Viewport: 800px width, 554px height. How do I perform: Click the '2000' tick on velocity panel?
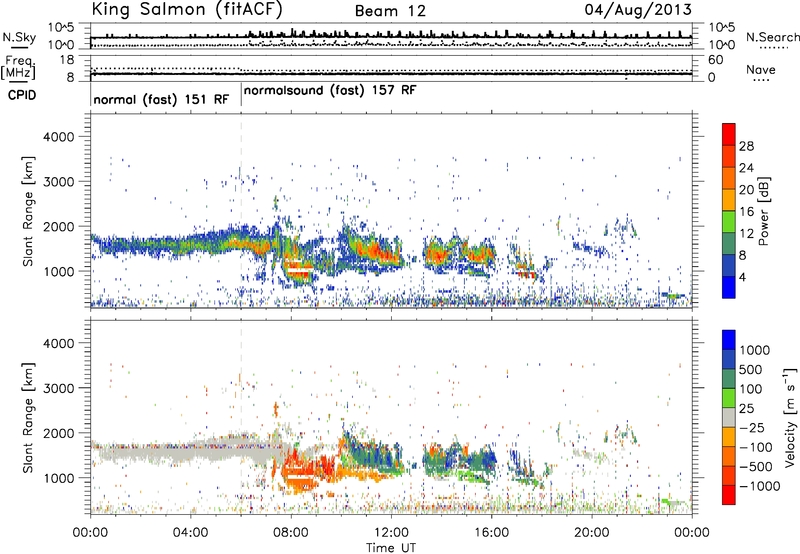click(58, 433)
